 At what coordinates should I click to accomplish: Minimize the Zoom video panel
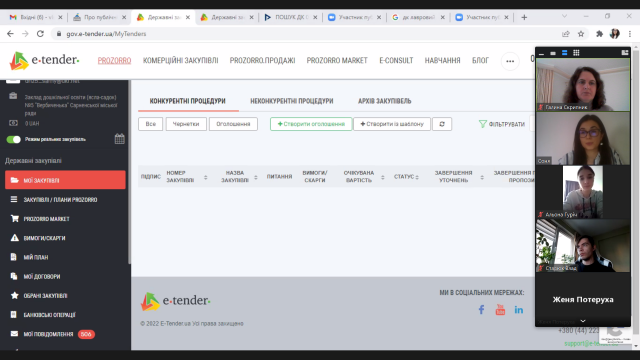(x=541, y=53)
